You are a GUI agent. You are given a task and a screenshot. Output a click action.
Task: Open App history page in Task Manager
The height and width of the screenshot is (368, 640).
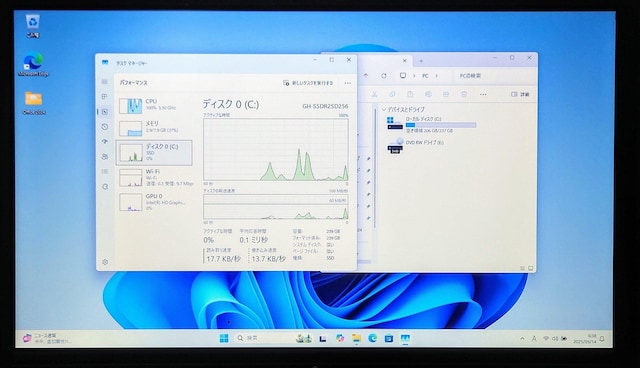pos(104,127)
